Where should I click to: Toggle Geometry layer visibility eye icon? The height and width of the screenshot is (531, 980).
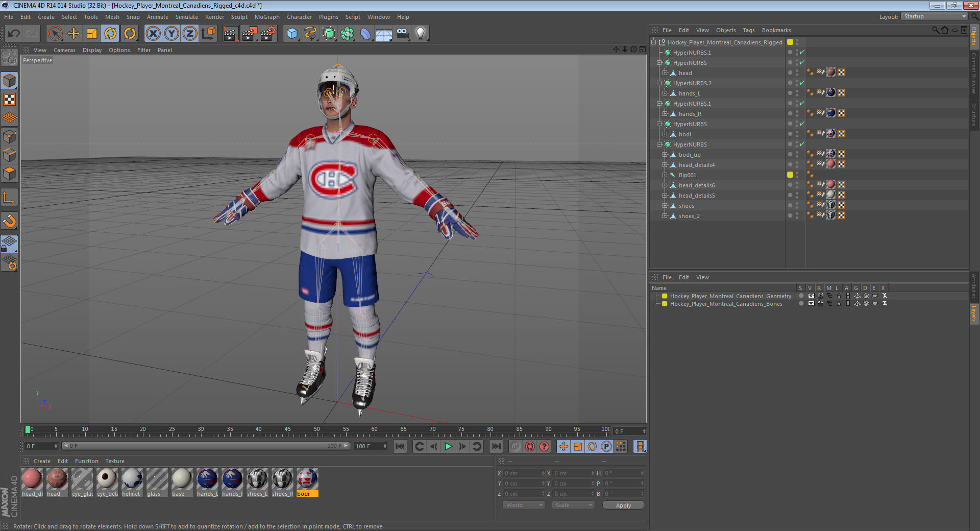[x=811, y=296]
